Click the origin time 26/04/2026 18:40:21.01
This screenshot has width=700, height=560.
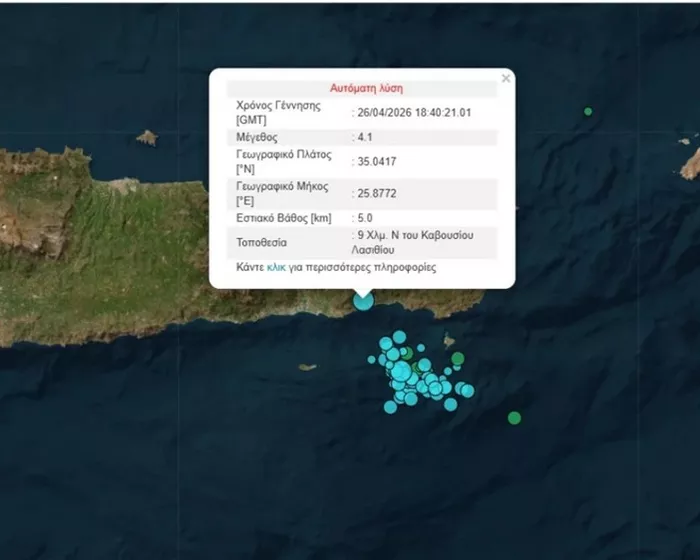click(x=414, y=113)
